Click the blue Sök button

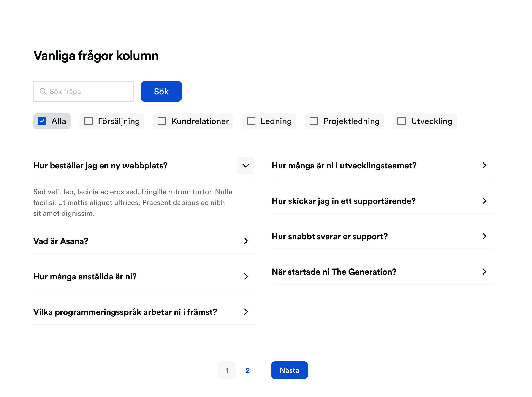tap(161, 91)
